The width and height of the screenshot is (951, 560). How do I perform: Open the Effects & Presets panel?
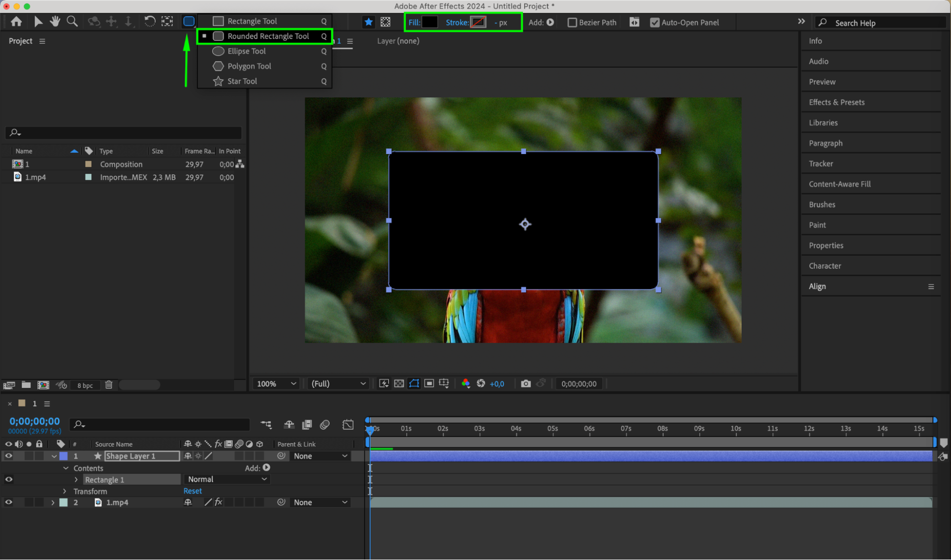click(837, 102)
